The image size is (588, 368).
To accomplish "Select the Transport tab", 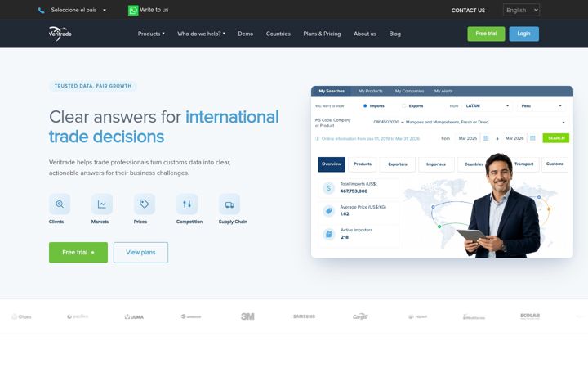I will tap(523, 164).
